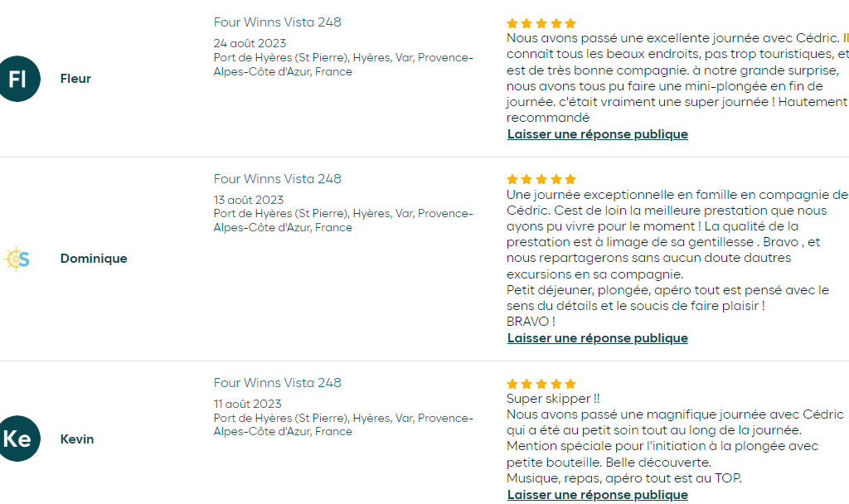Screen dimensions: 849x504
Task: Reply publicly to Fleur's review
Action: point(597,134)
